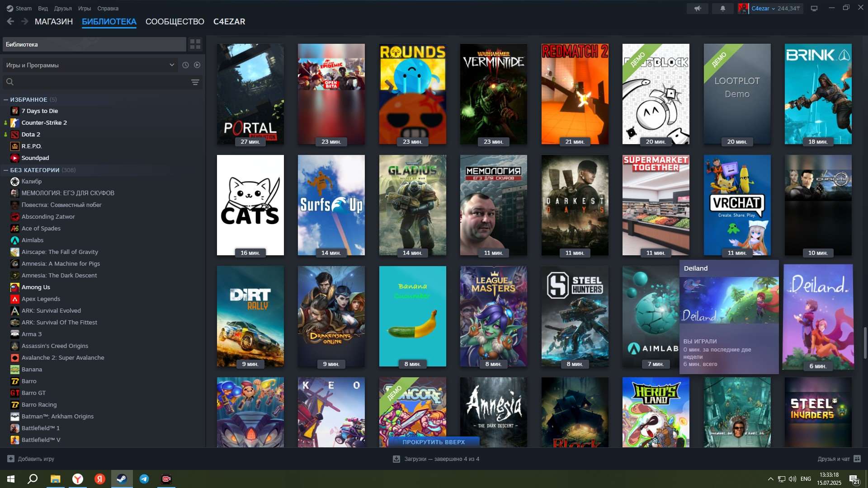
Task: Open the Друзья menu
Action: [x=63, y=8]
